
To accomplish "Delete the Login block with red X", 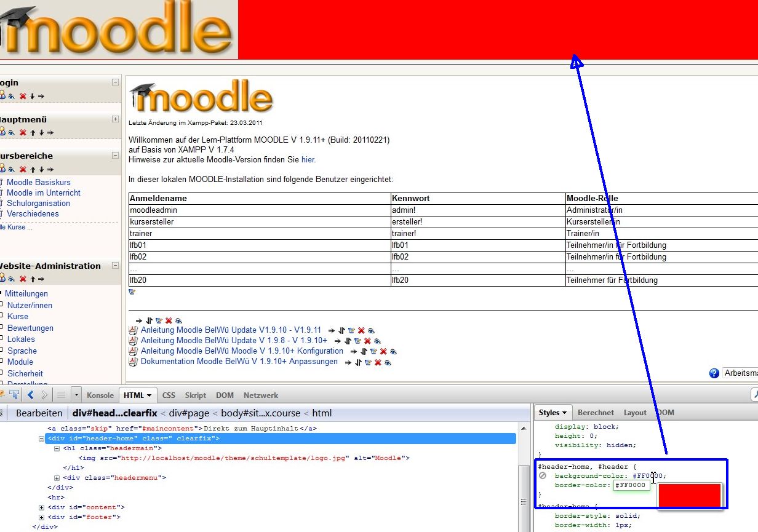I will point(23,97).
